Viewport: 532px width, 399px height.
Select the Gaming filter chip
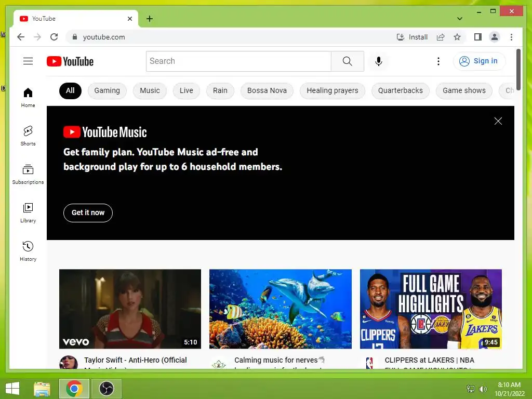pos(107,90)
